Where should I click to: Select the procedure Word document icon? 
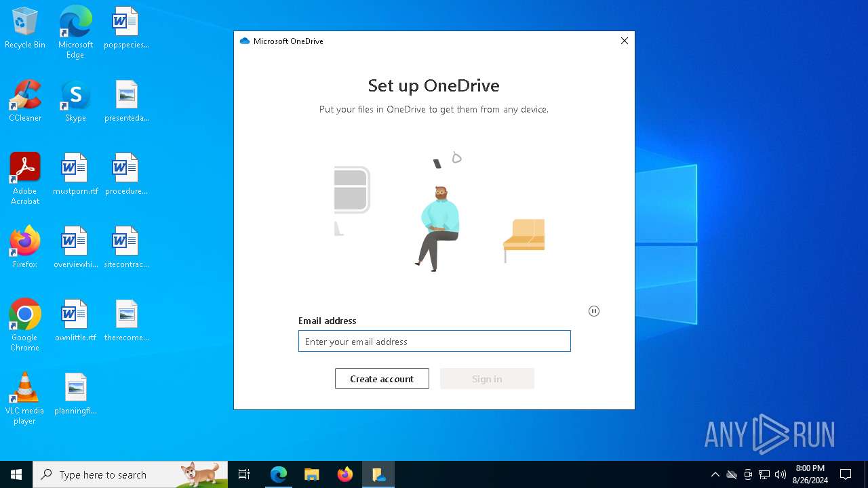pyautogui.click(x=126, y=175)
